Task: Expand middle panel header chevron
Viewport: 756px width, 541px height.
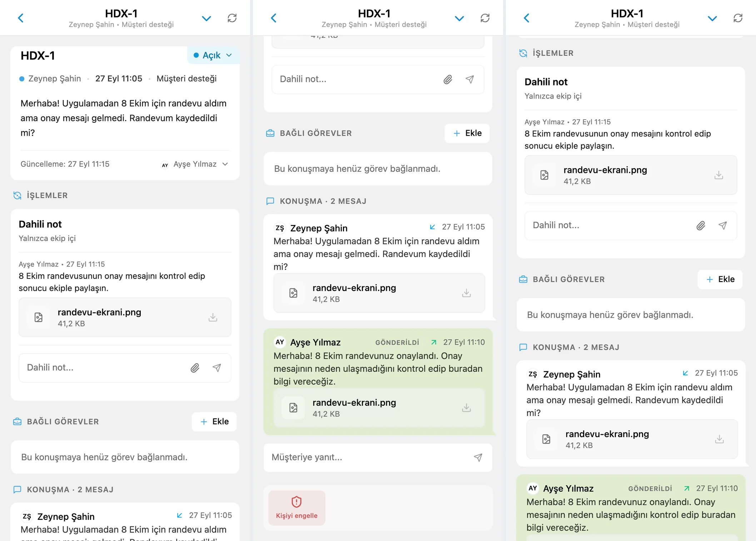Action: (459, 18)
